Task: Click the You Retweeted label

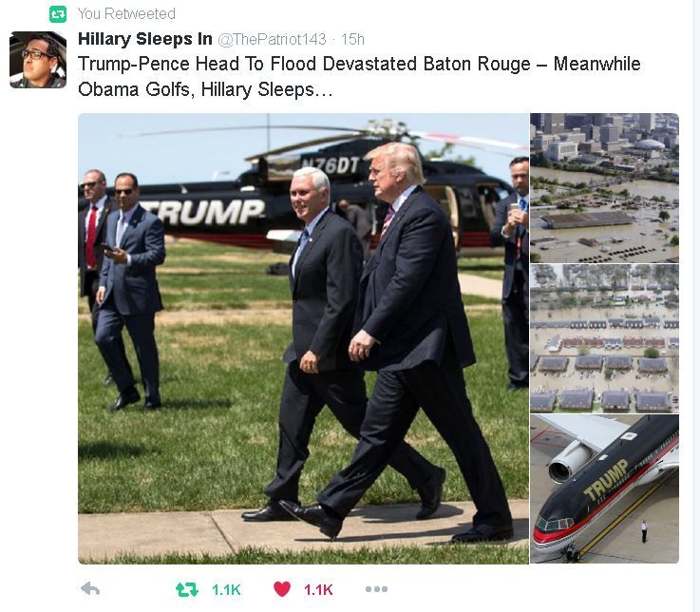Action: tap(126, 14)
